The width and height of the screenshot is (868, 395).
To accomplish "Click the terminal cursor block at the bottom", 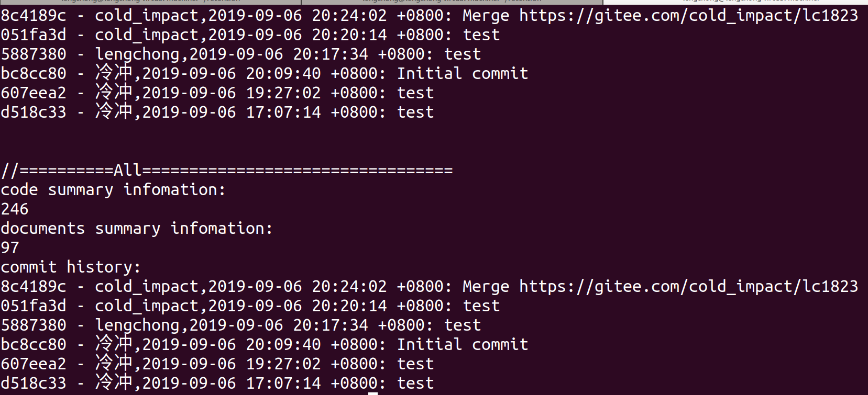I will click(373, 393).
